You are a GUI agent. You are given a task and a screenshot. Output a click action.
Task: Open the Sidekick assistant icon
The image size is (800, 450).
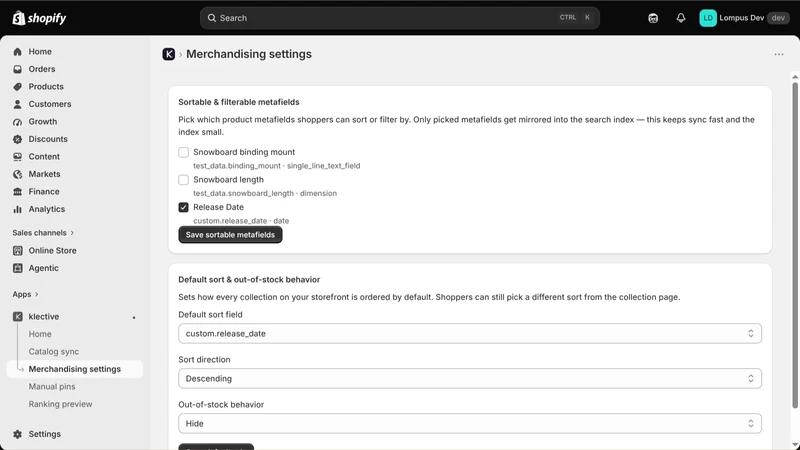tap(653, 18)
